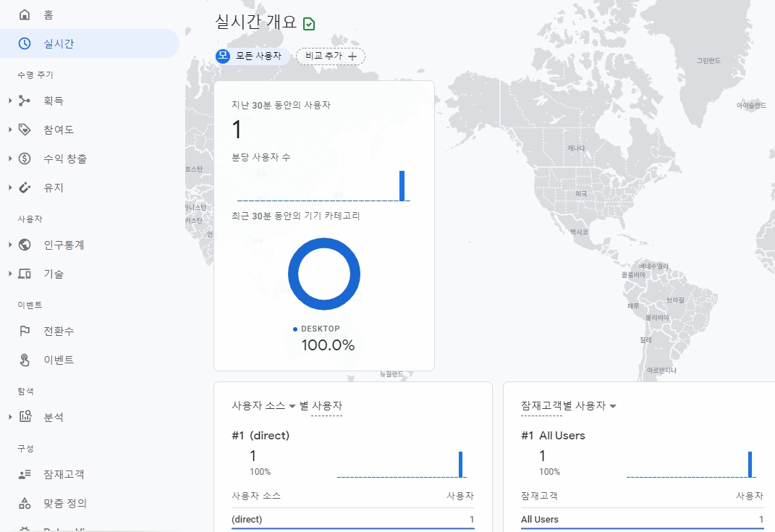The height and width of the screenshot is (532, 775).
Task: Expand the 수익 창출 section arrow
Action: (x=10, y=159)
